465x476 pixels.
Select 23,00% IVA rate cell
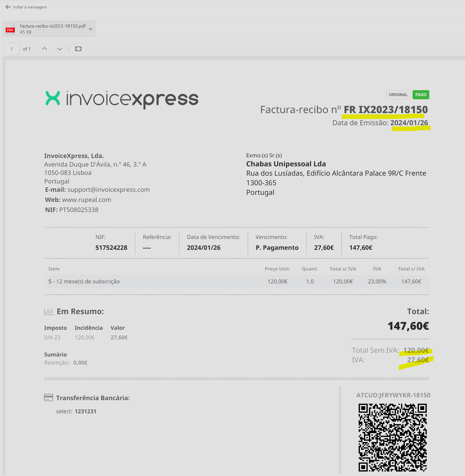(377, 281)
